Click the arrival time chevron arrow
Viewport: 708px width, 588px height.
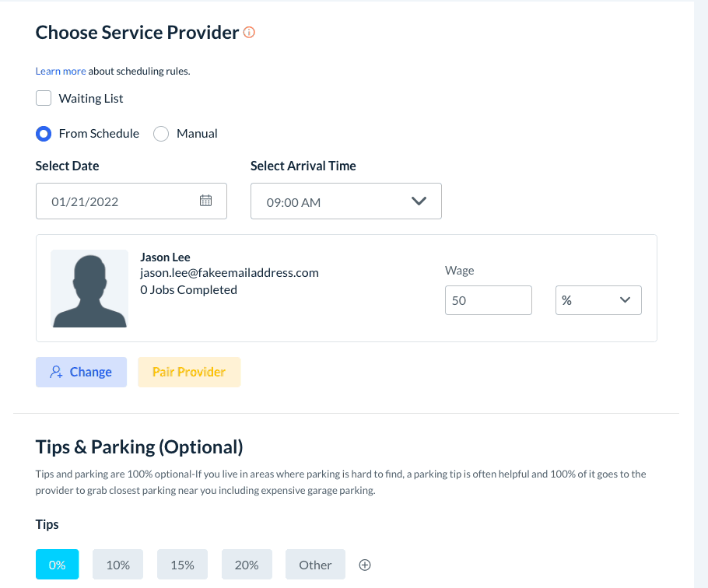419,201
